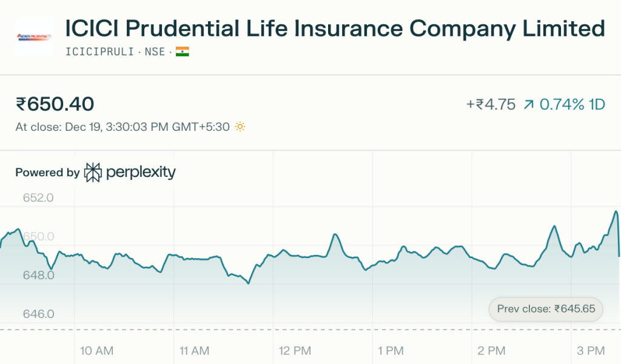Screen dimensions: 621x364
Task: Select the ICICIPRULI ticker symbol
Action: click(99, 52)
